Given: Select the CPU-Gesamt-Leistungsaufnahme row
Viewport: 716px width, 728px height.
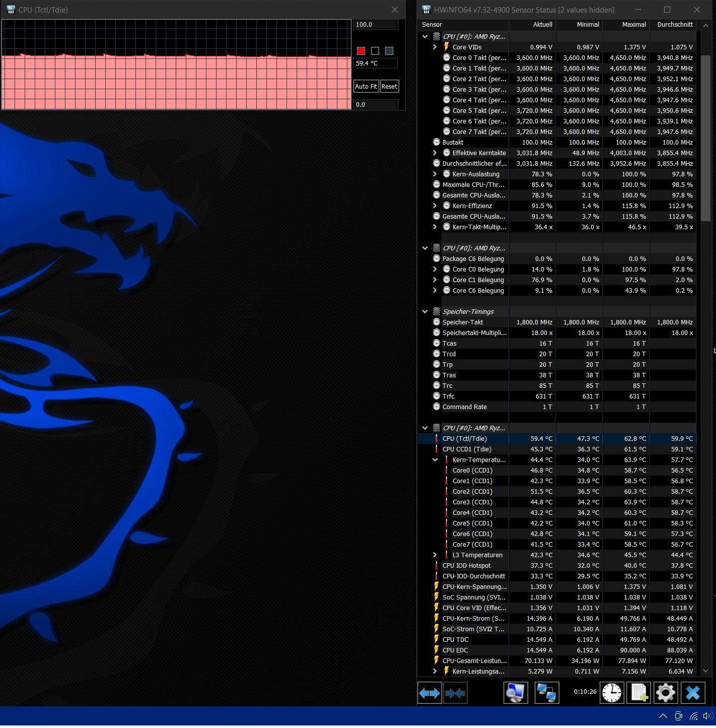Looking at the screenshot, I should pyautogui.click(x=557, y=660).
